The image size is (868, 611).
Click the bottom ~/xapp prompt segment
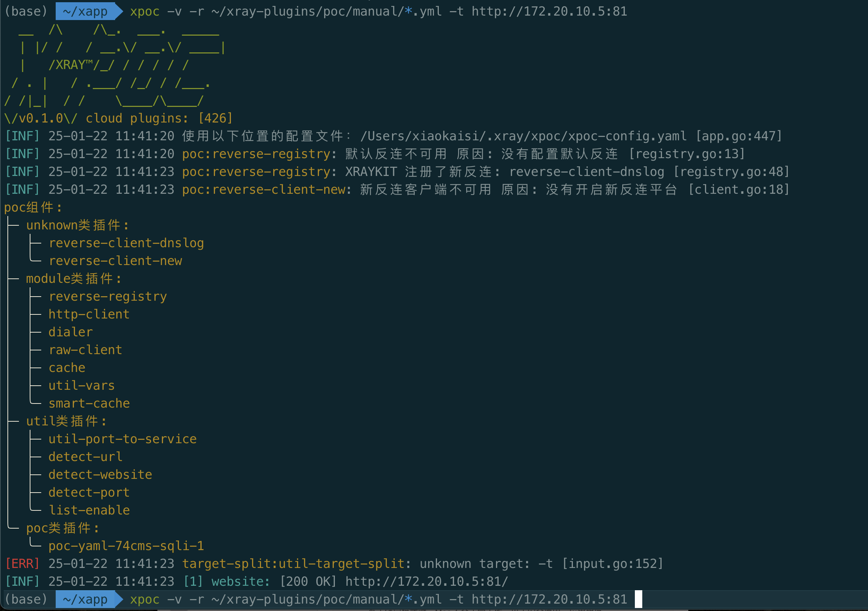(85, 599)
